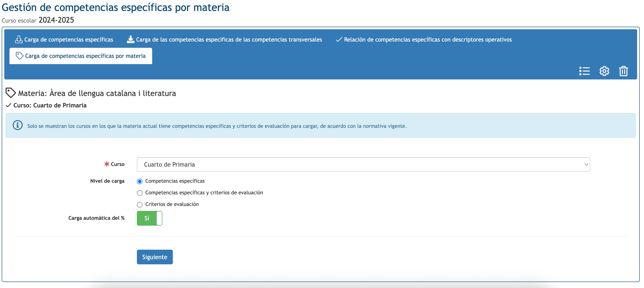Click the inbox-download icon for Carga de competencias
This screenshot has width=644, height=288.
tap(19, 40)
